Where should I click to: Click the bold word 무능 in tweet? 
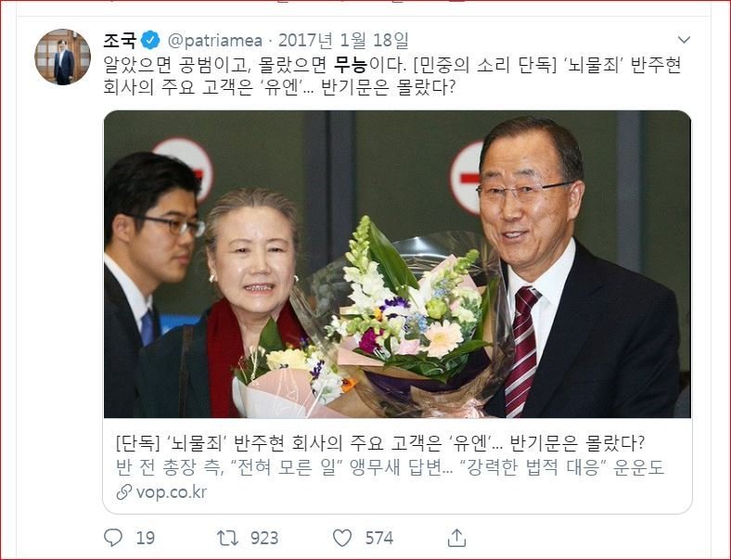[x=351, y=65]
